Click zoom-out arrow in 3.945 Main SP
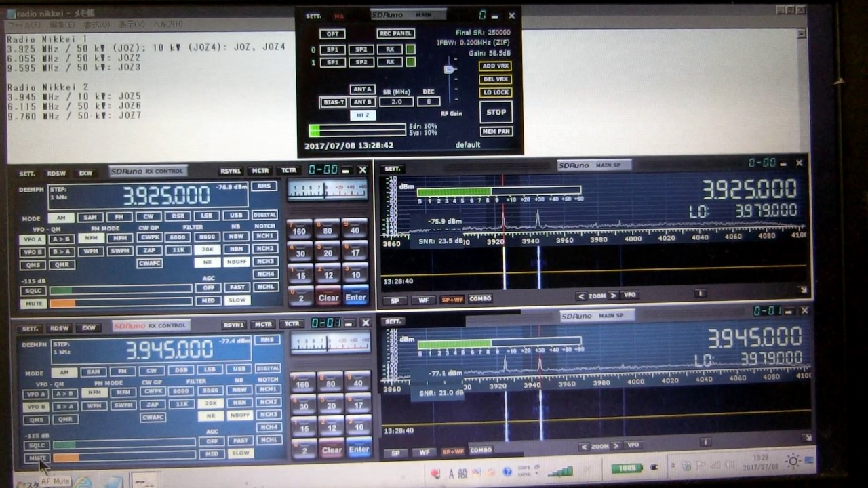Viewport: 868px width, 488px height. point(583,447)
